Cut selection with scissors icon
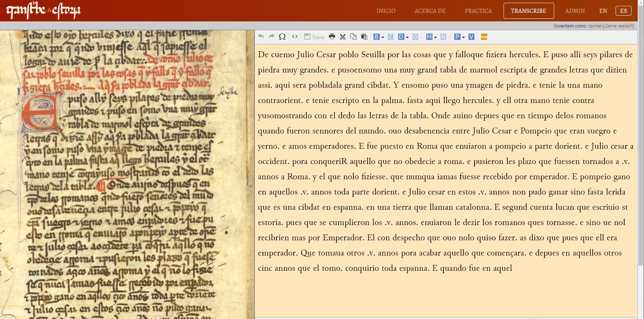The width and height of the screenshot is (644, 319). [x=343, y=37]
